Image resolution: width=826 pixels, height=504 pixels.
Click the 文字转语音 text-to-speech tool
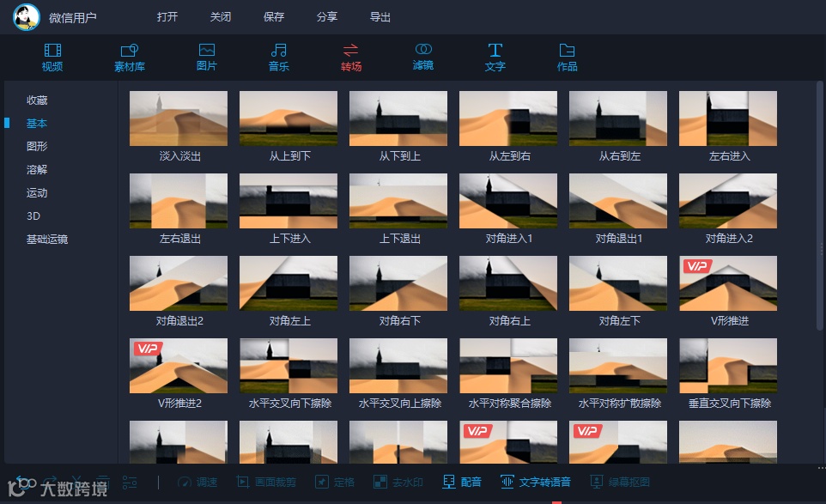[x=535, y=482]
